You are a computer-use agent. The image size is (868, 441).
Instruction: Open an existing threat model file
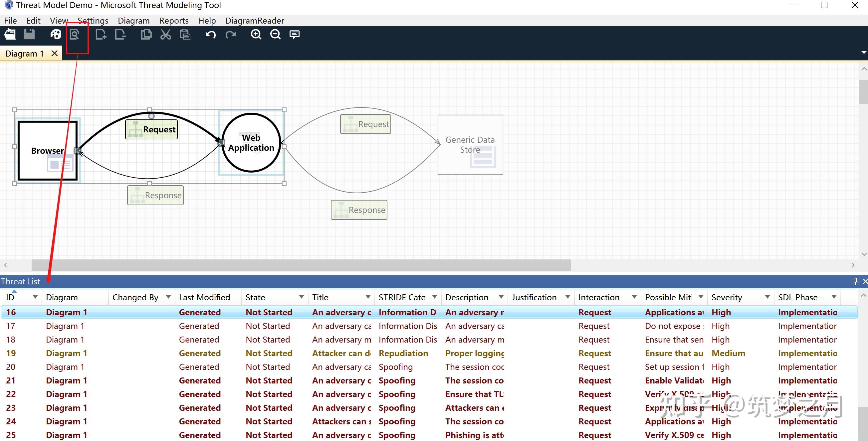(x=10, y=34)
